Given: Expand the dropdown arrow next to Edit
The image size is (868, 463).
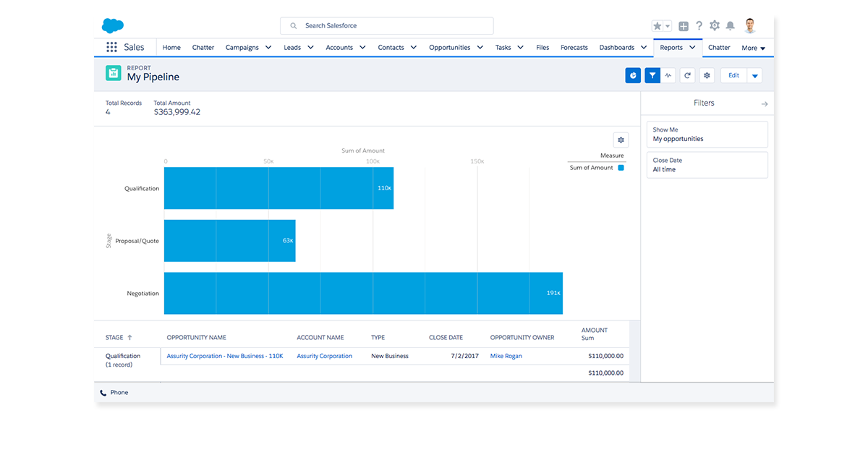Looking at the screenshot, I should click(x=754, y=76).
